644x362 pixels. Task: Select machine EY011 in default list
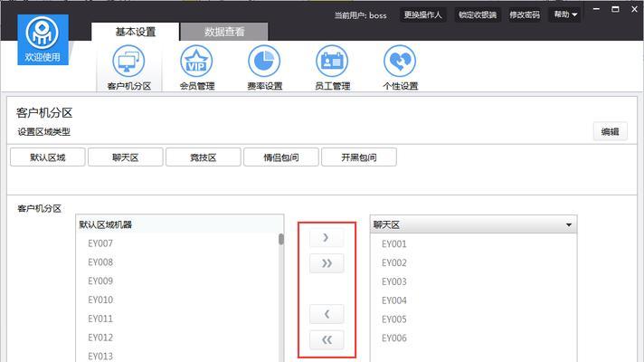pos(100,319)
